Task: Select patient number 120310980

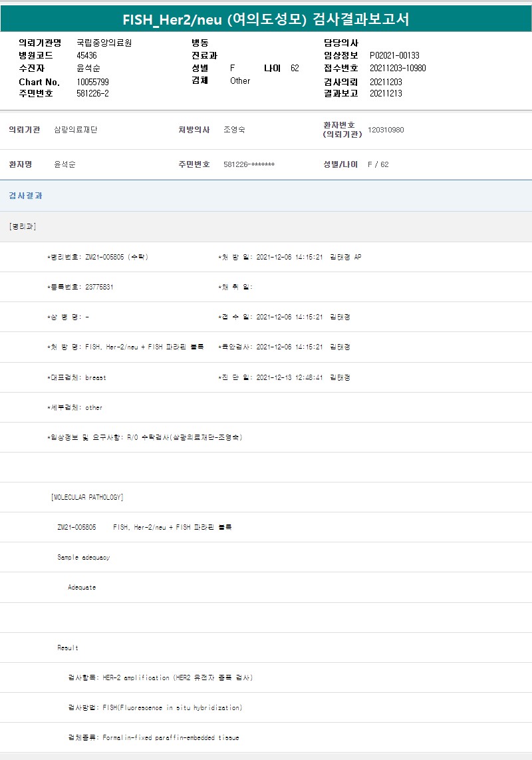Action: pos(386,130)
